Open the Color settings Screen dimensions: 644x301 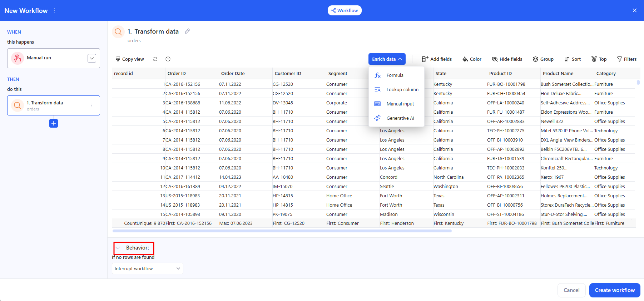coord(472,59)
